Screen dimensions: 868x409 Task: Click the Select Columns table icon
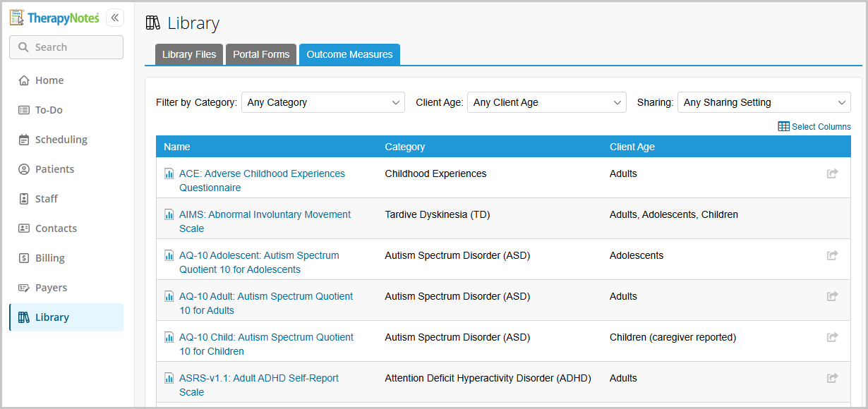point(783,127)
